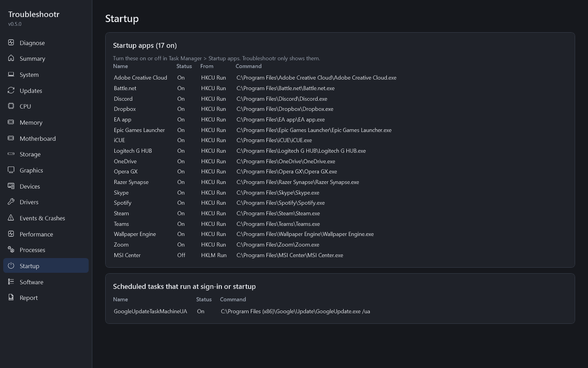
Task: Click the Devices icon in sidebar
Action: coord(11,186)
